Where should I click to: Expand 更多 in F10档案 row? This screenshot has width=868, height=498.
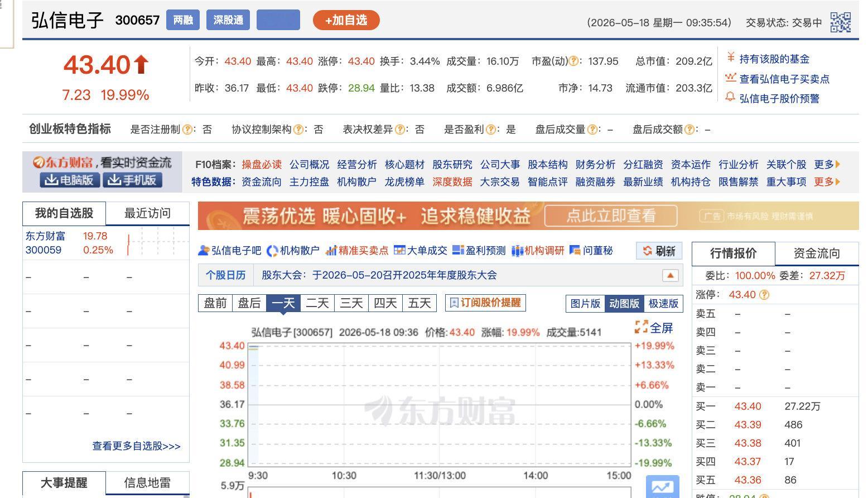coord(827,165)
